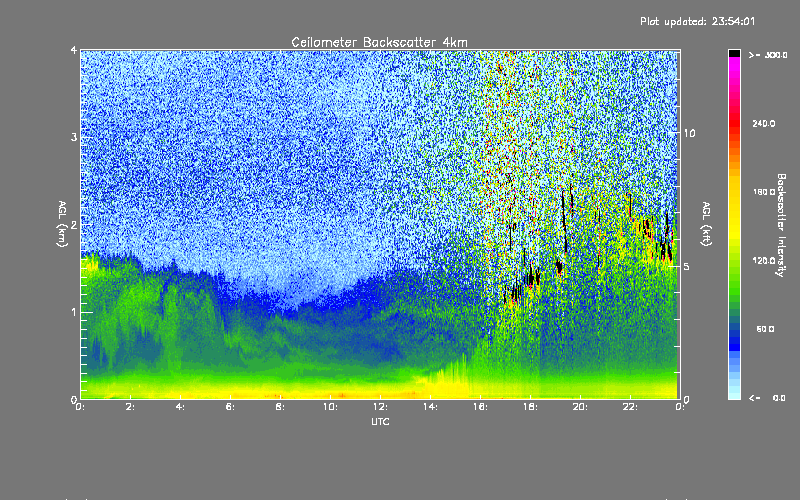Select the '18:' UTC time tick
Viewport: 800px width, 500px height.
(x=530, y=407)
